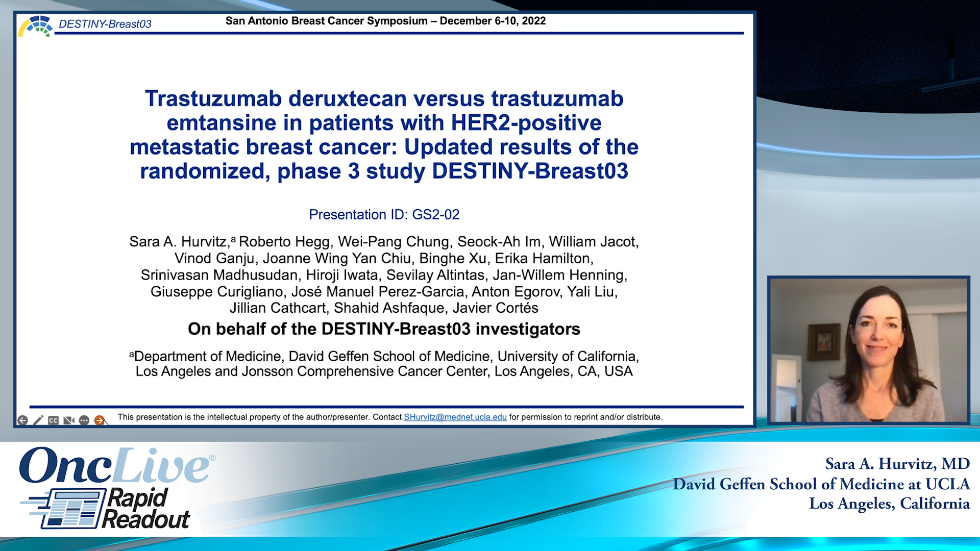
Task: Click the author line starting 'Vinod Ganju'
Action: coord(384,259)
